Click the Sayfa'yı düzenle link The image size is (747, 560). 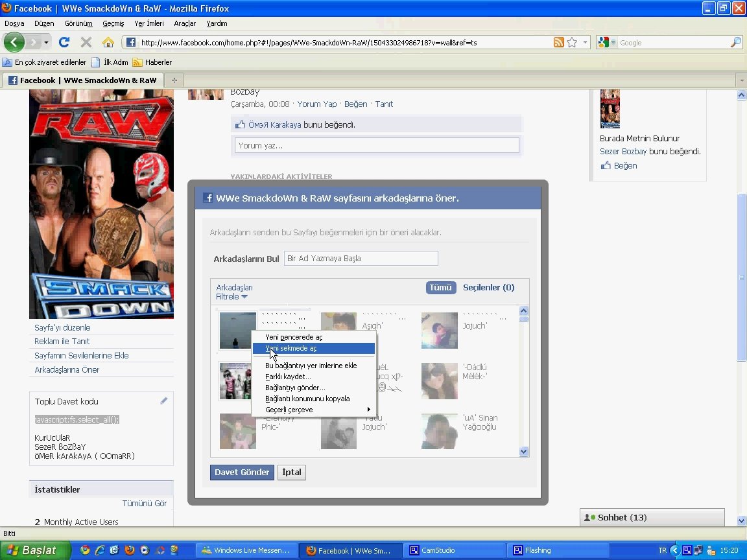click(62, 327)
